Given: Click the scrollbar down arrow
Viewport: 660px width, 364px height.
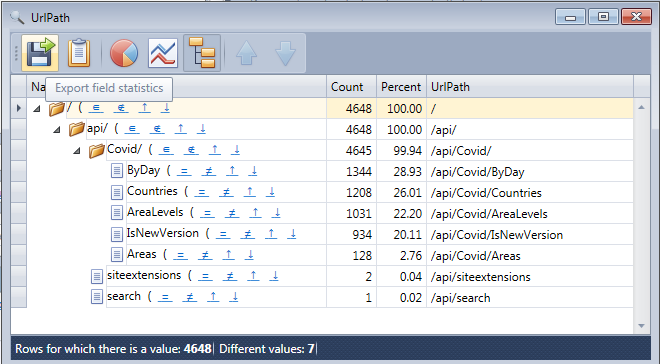Looking at the screenshot, I should pos(641,326).
